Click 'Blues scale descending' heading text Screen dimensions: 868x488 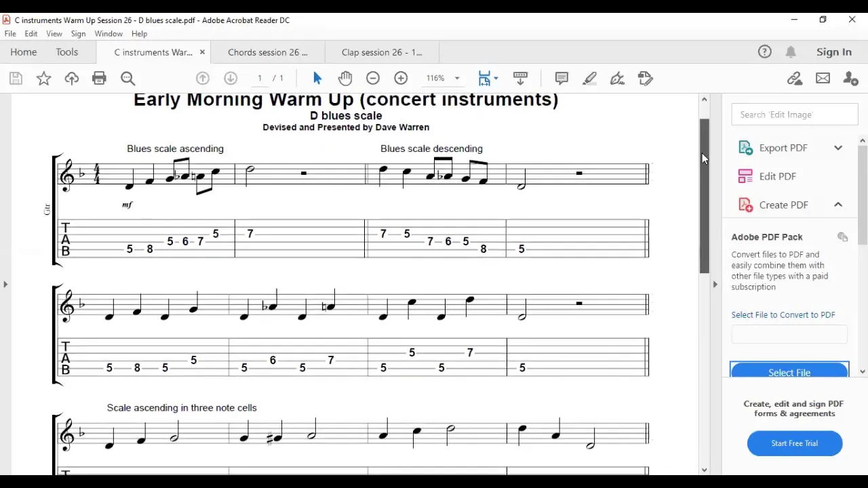[x=431, y=148]
